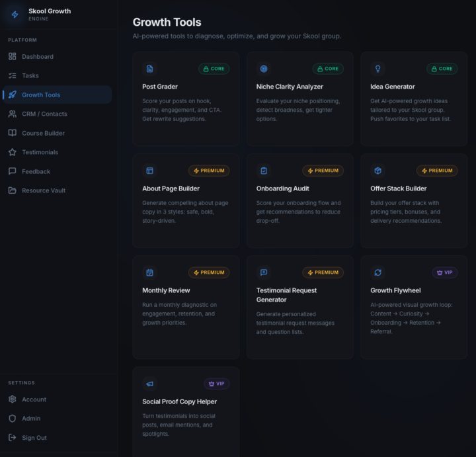
Task: Click the PREMIUM badge on Onboarding Audit
Action: [323, 171]
